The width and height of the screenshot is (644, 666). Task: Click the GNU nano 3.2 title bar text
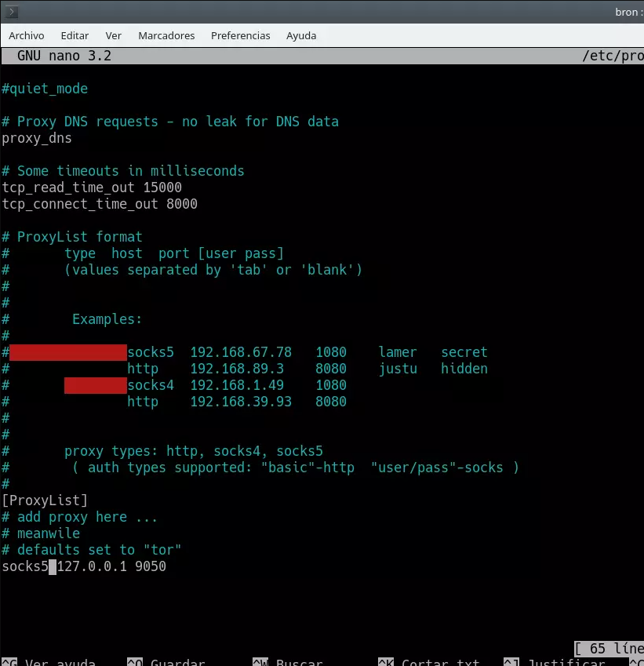click(x=64, y=56)
